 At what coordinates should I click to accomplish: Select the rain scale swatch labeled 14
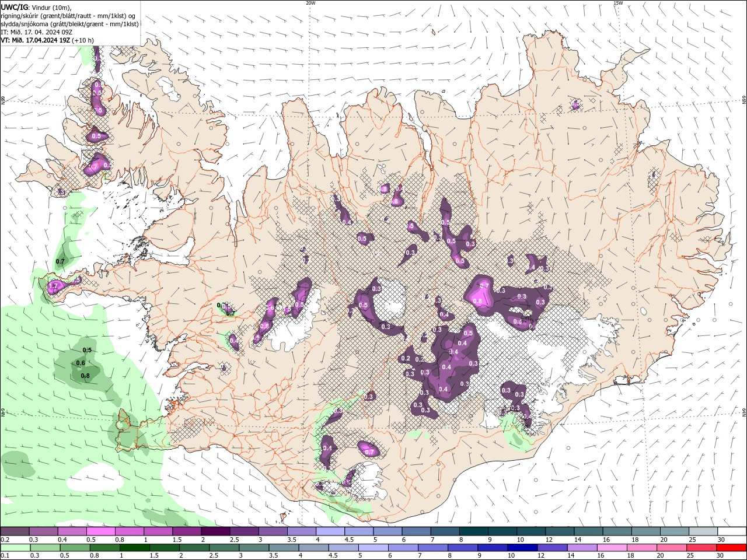click(582, 548)
